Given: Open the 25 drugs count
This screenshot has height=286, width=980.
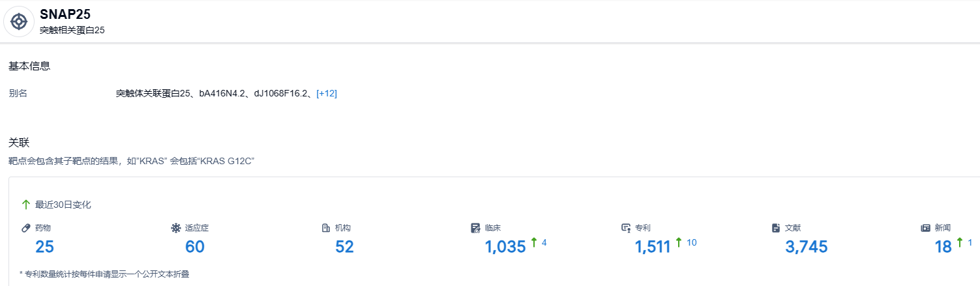Looking at the screenshot, I should (x=44, y=247).
